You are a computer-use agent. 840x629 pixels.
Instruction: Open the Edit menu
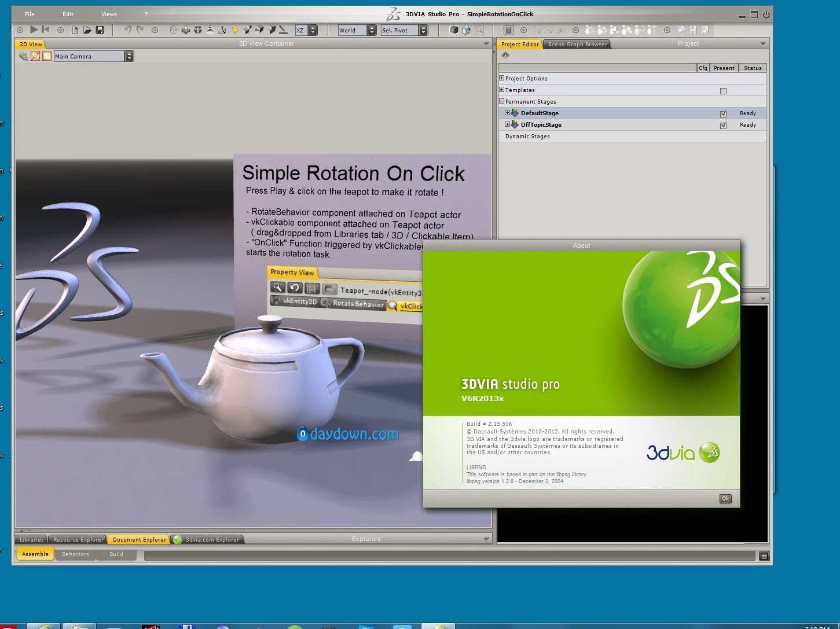(x=68, y=14)
